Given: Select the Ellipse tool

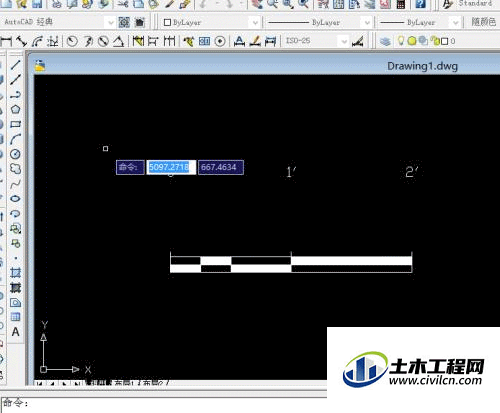Looking at the screenshot, I should click(15, 199).
